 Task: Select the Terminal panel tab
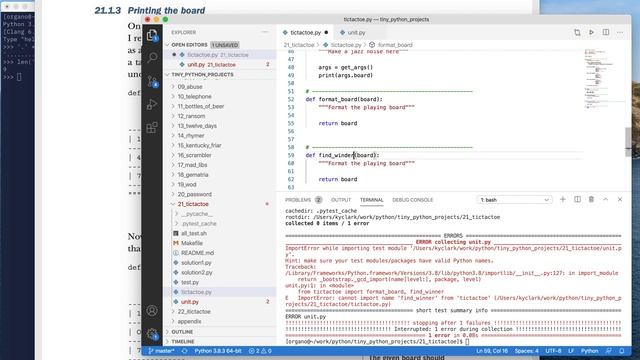coord(371,200)
